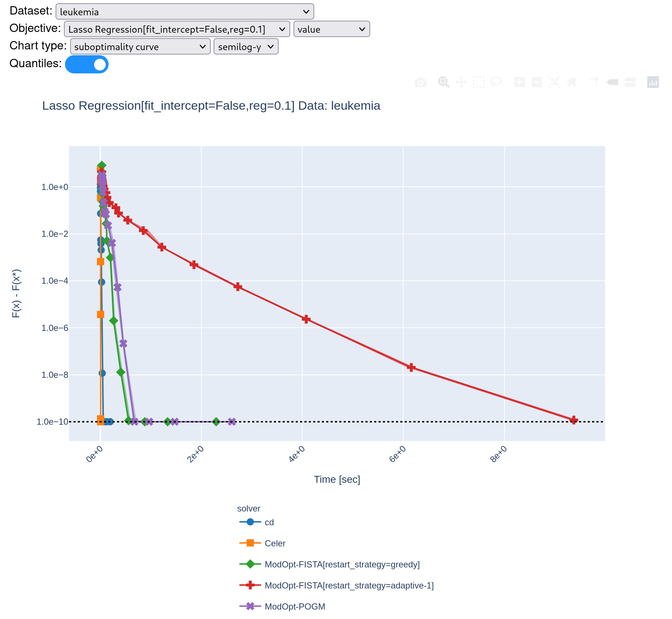Click the y-axis tick label 1.0e−2

[55, 234]
